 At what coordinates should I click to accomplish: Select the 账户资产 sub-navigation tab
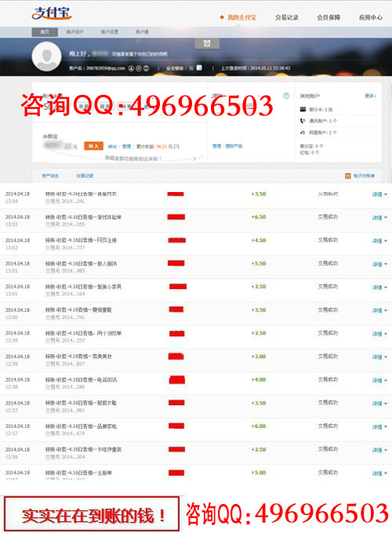[x=74, y=32]
